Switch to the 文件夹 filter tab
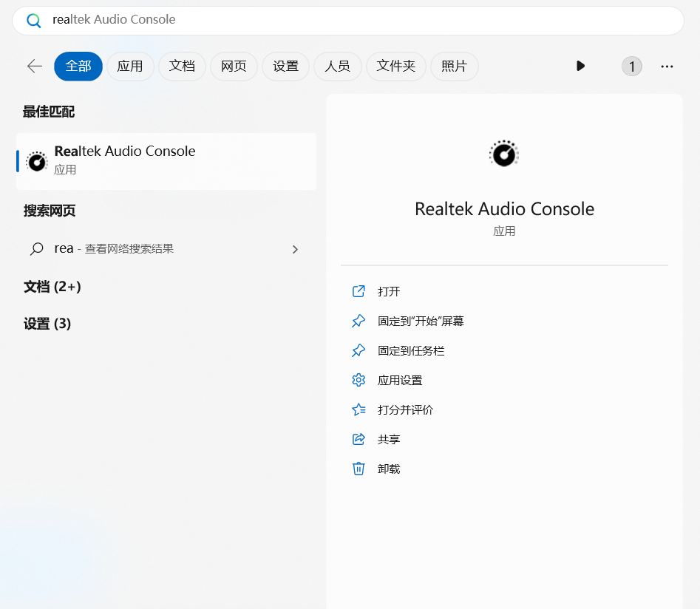 tap(396, 67)
